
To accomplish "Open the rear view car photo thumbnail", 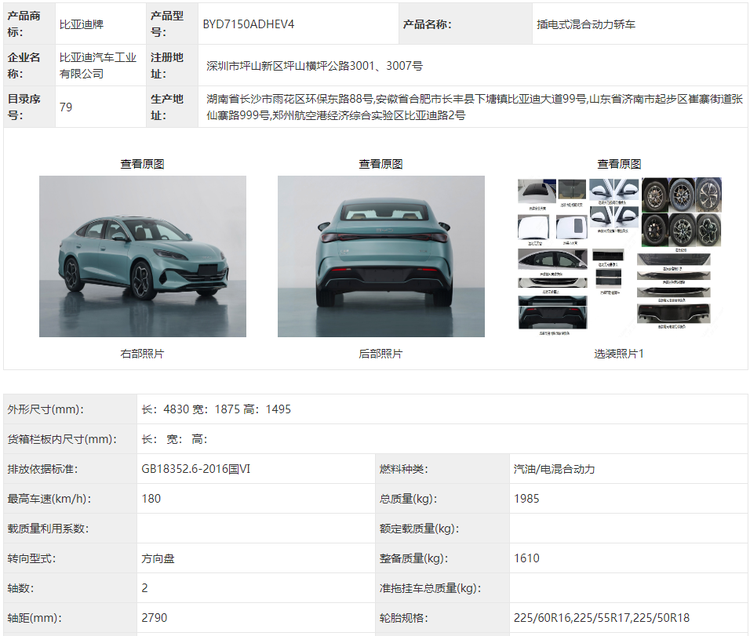I will click(380, 256).
